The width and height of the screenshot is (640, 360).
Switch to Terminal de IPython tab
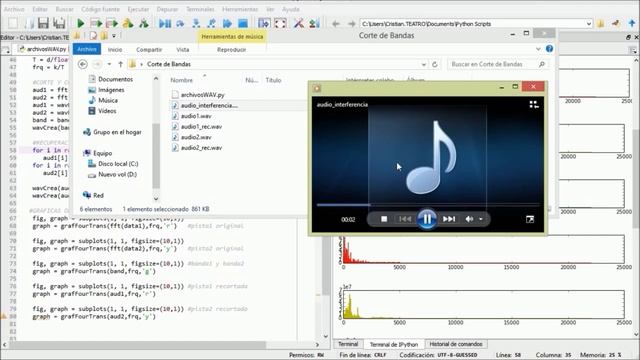click(x=394, y=344)
